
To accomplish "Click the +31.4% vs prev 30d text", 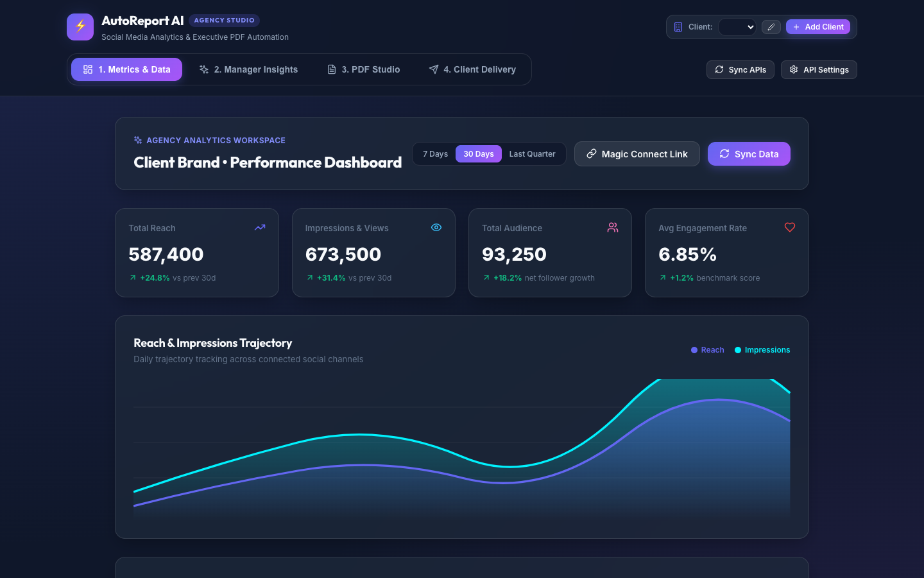I will 349,278.
